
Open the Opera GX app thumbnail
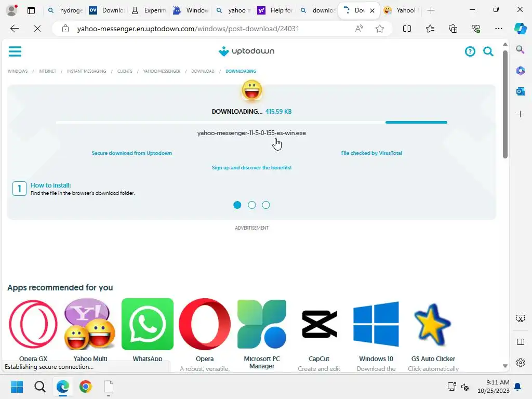[33, 324]
